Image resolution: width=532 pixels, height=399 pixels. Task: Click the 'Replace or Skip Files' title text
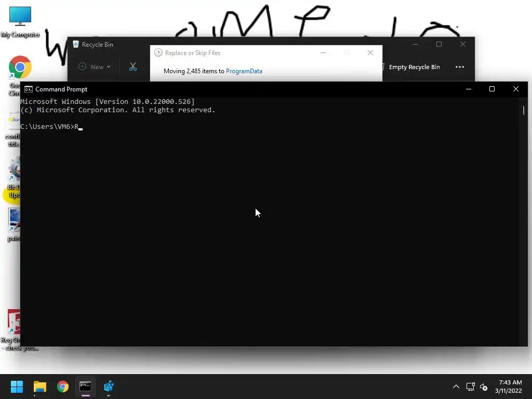(x=193, y=53)
